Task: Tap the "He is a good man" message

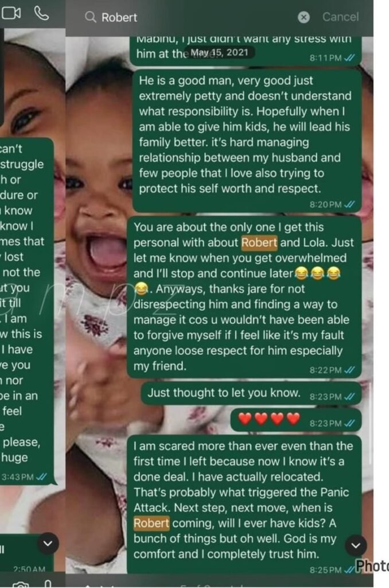Action: 247,141
